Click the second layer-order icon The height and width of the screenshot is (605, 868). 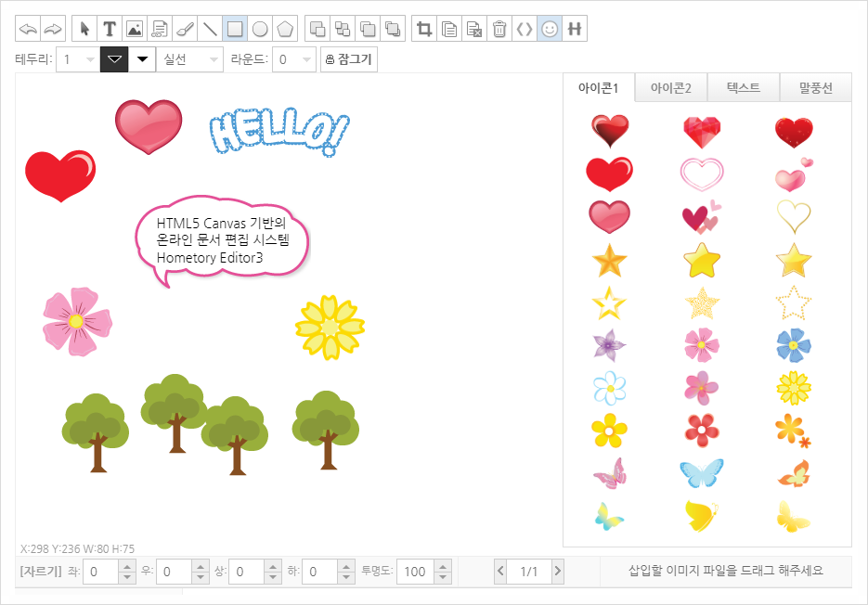[343, 29]
